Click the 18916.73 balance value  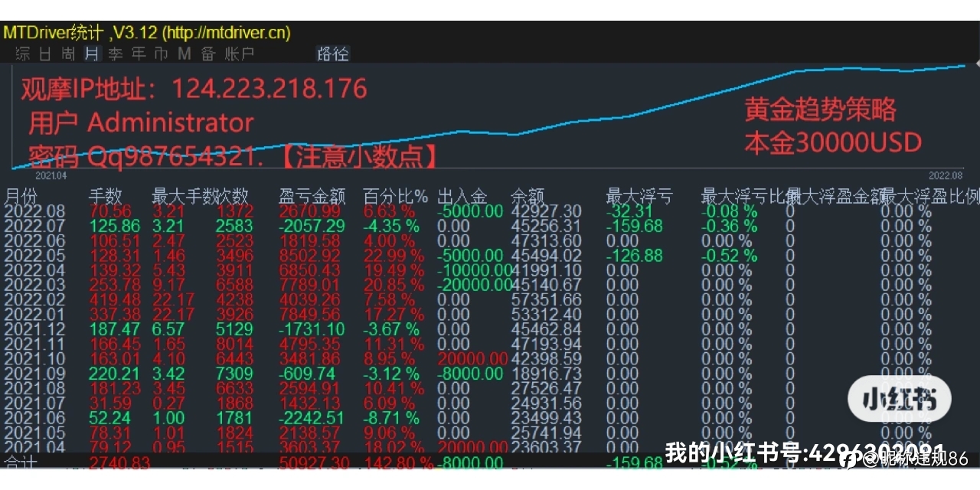point(547,374)
